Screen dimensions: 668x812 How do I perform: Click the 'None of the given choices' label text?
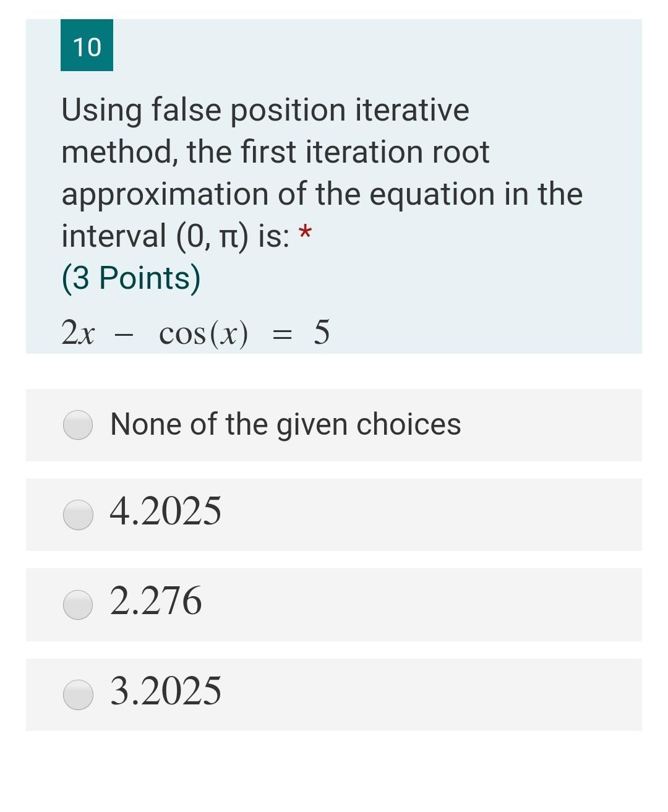285,425
